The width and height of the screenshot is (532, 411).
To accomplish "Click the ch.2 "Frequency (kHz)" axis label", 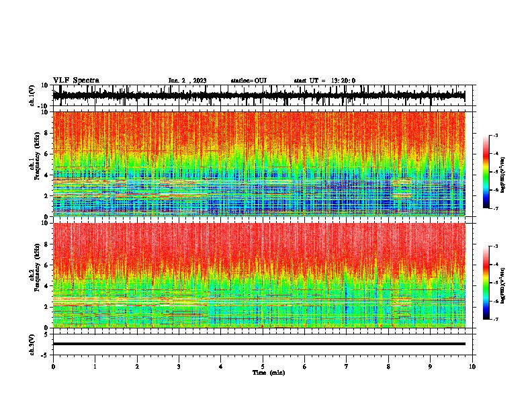I will [x=37, y=267].
